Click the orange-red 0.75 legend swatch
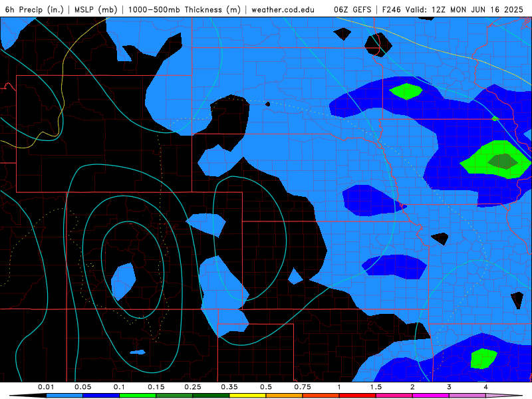532x399 pixels. coord(321,396)
